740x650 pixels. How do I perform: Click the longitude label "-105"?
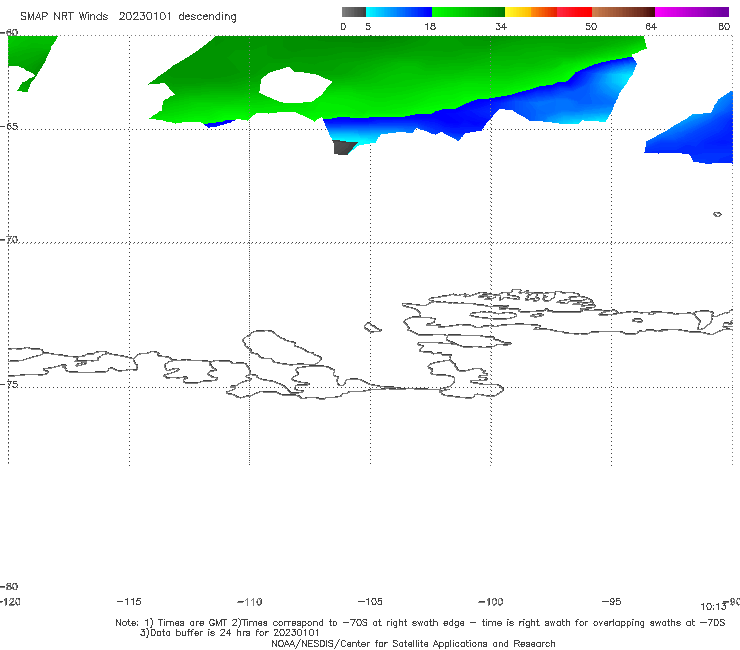(370, 601)
